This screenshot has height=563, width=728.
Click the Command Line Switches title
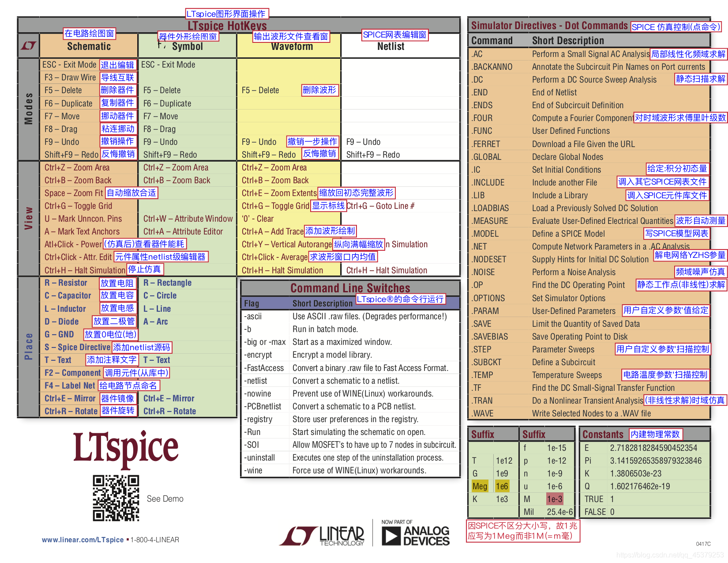[x=350, y=288]
